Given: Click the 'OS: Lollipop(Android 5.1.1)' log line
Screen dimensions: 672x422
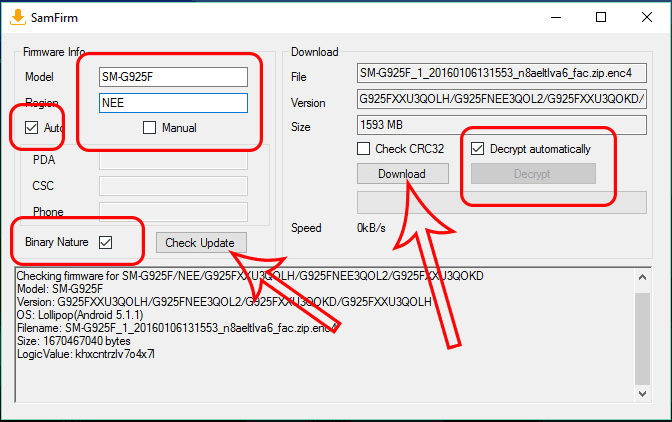Looking at the screenshot, I should coord(80,315).
